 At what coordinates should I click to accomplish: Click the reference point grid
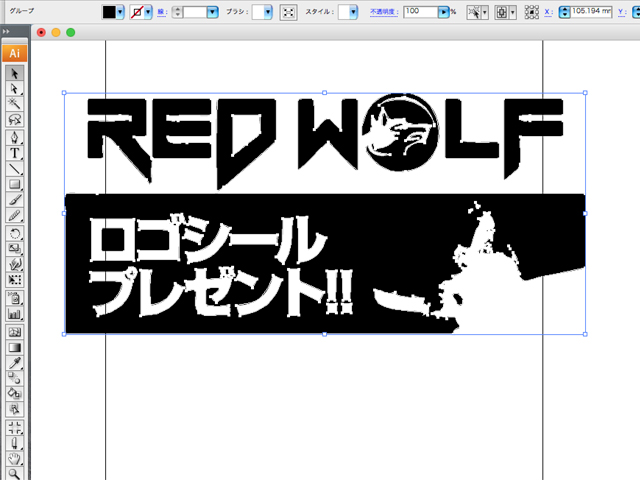click(531, 12)
